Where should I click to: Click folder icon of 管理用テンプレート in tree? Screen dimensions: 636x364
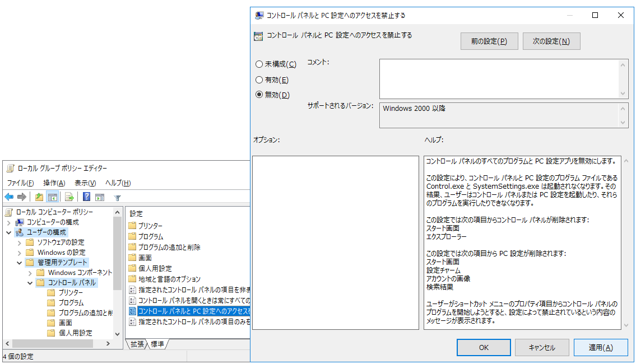30,263
